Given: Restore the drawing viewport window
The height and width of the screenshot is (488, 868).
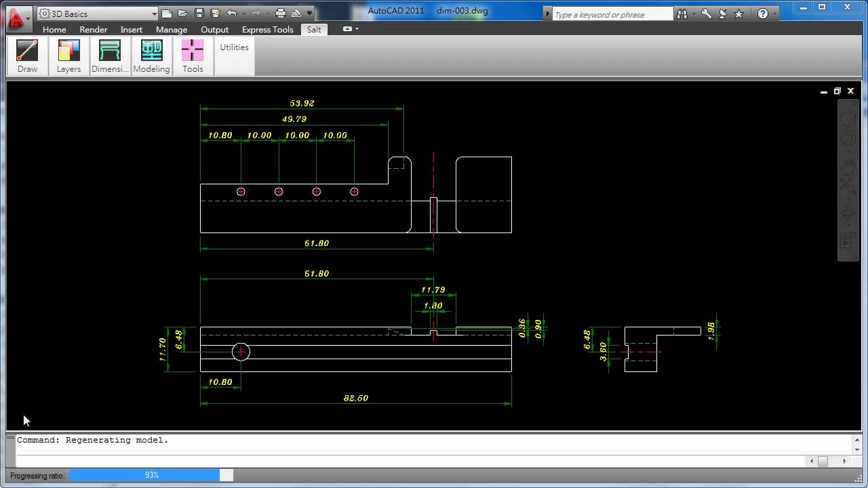Looking at the screenshot, I should [837, 91].
